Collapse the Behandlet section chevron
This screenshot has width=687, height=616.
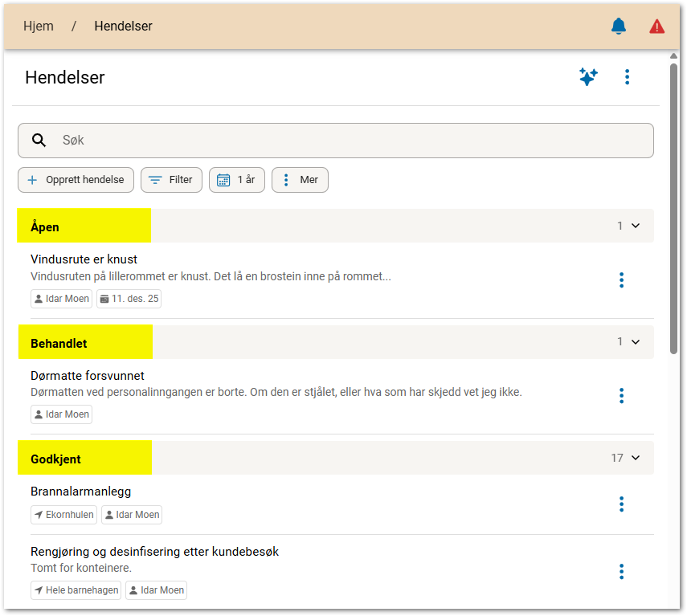tap(636, 341)
